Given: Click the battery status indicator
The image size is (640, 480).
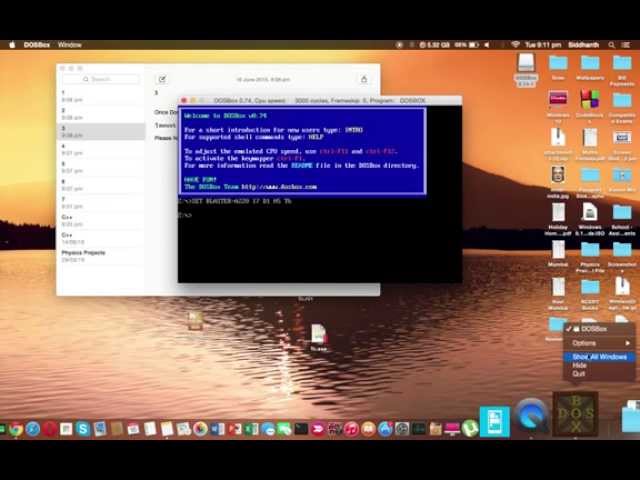Looking at the screenshot, I should pos(467,45).
